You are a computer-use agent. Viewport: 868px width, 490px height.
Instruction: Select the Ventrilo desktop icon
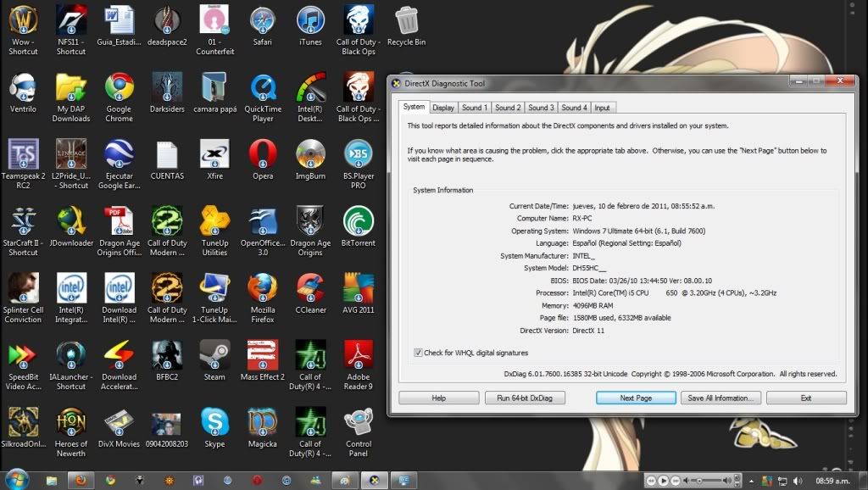(x=23, y=93)
